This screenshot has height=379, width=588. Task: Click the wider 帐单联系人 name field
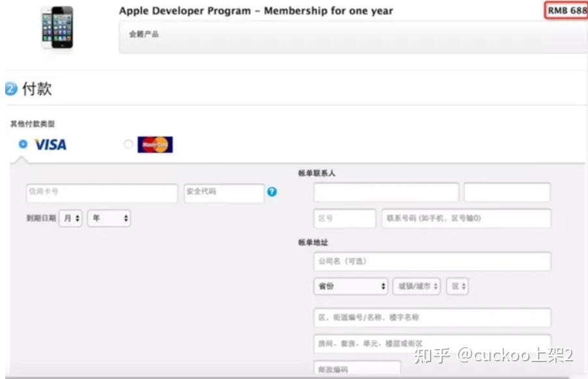pos(386,192)
